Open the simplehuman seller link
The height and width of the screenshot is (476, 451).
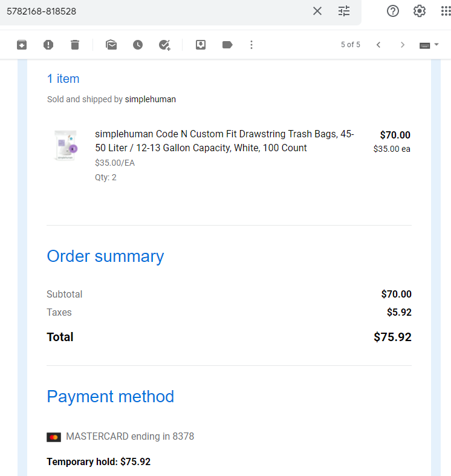[150, 99]
